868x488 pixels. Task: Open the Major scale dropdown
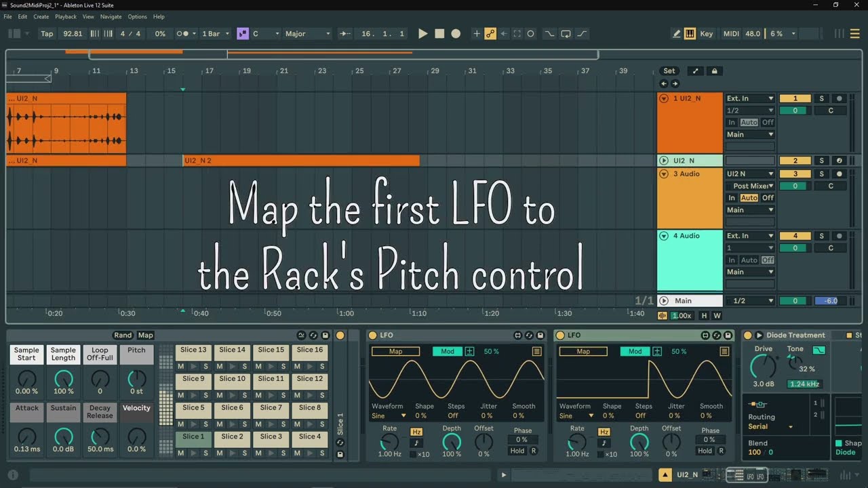pyautogui.click(x=308, y=34)
